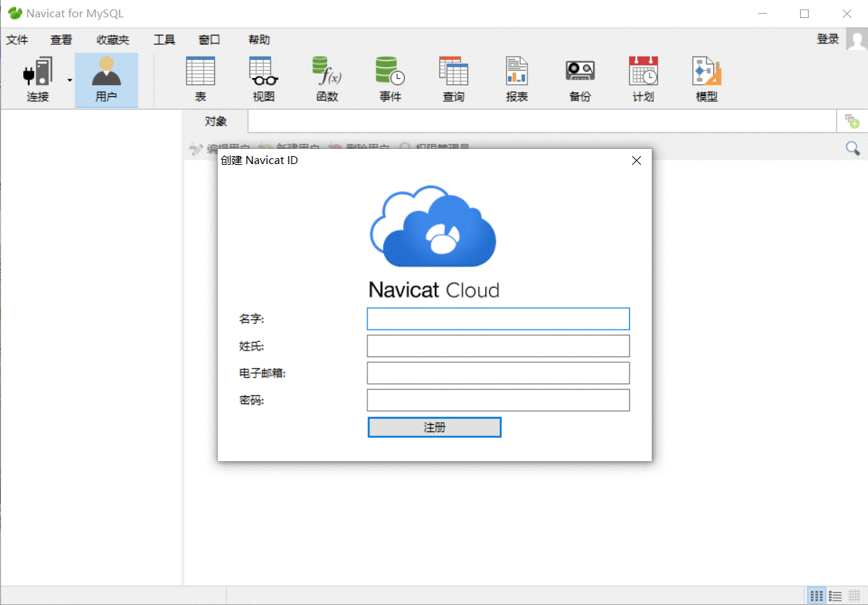Open the 查看 menu
Viewport: 868px width, 605px height.
pyautogui.click(x=61, y=40)
